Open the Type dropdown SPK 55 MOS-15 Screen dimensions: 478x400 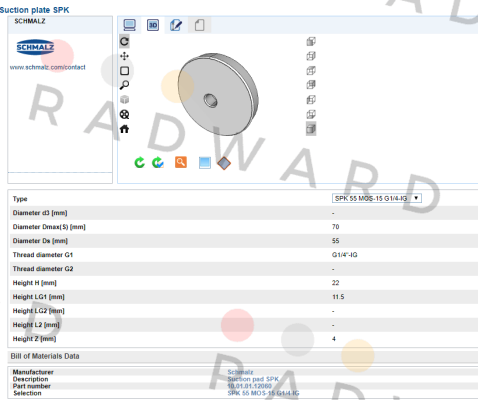[377, 198]
